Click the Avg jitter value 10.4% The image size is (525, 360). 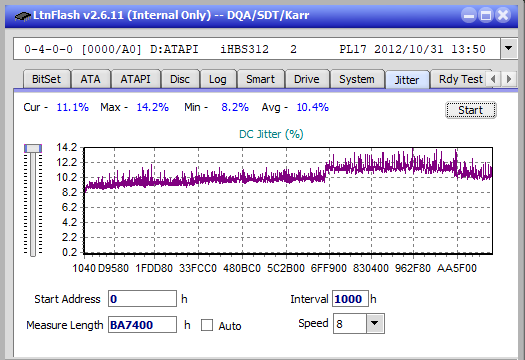312,107
